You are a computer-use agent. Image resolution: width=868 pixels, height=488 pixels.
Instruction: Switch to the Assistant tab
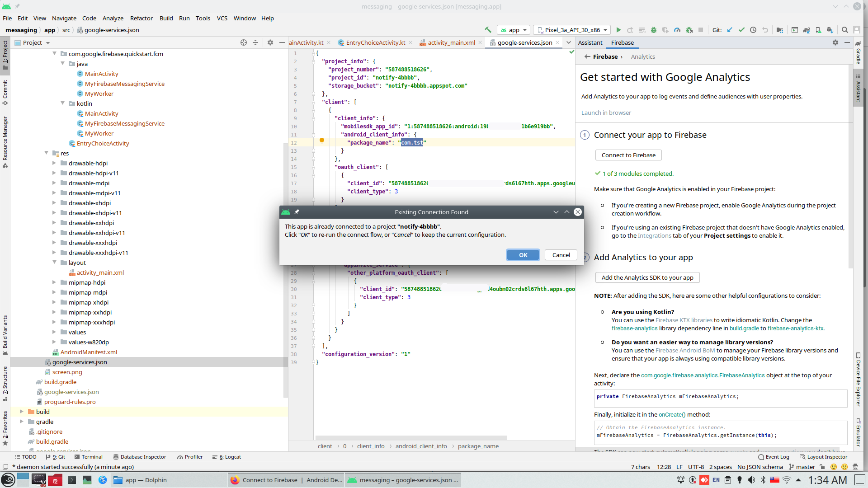(590, 42)
